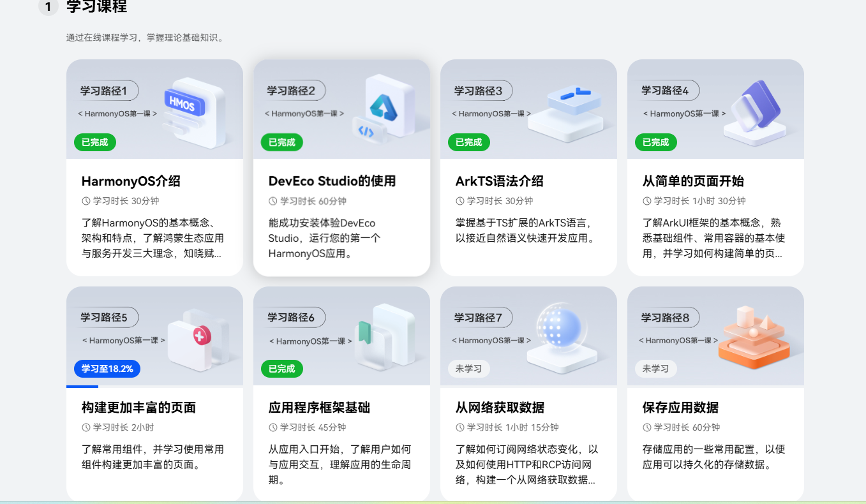Click the 学习时长 1小时 15分钟 duration text
The width and height of the screenshot is (866, 504).
pyautogui.click(x=512, y=427)
